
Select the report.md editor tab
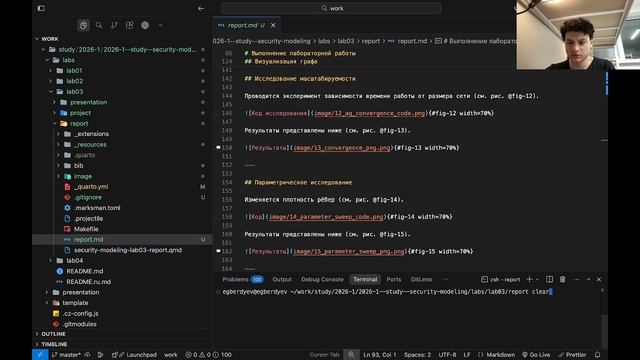(246, 25)
